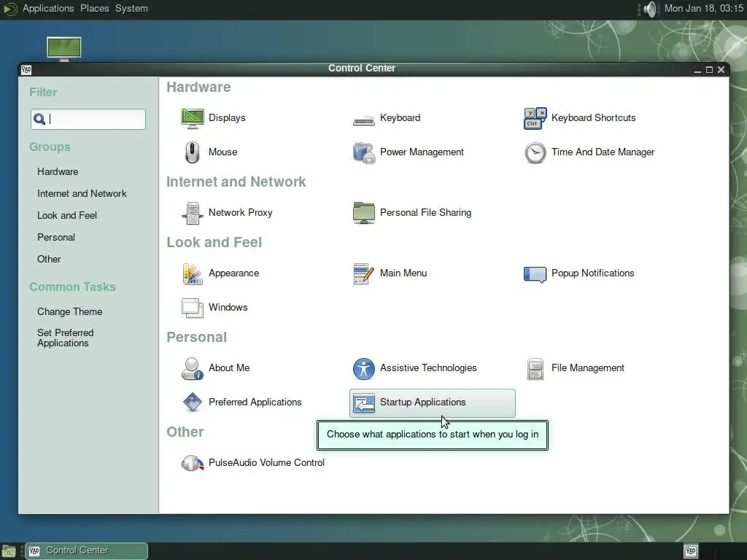Open the Popup Notifications icon
Viewport: 747px width, 560px height.
click(x=535, y=274)
